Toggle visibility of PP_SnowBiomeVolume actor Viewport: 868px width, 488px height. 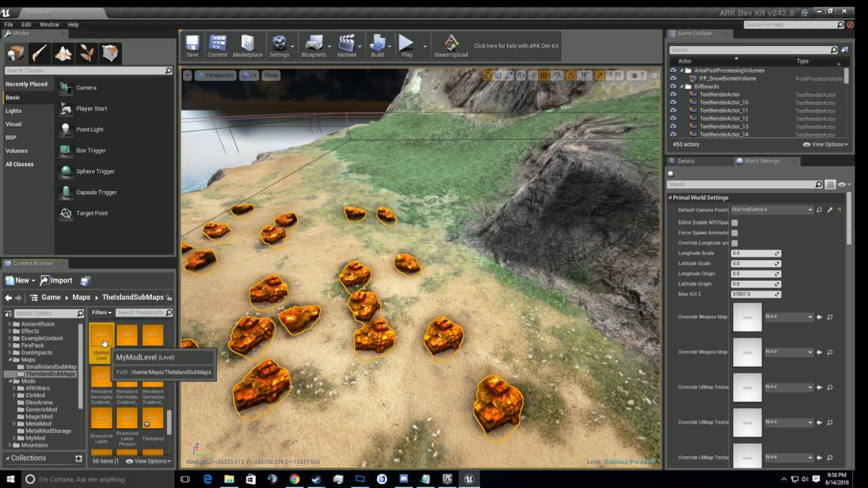pos(673,79)
